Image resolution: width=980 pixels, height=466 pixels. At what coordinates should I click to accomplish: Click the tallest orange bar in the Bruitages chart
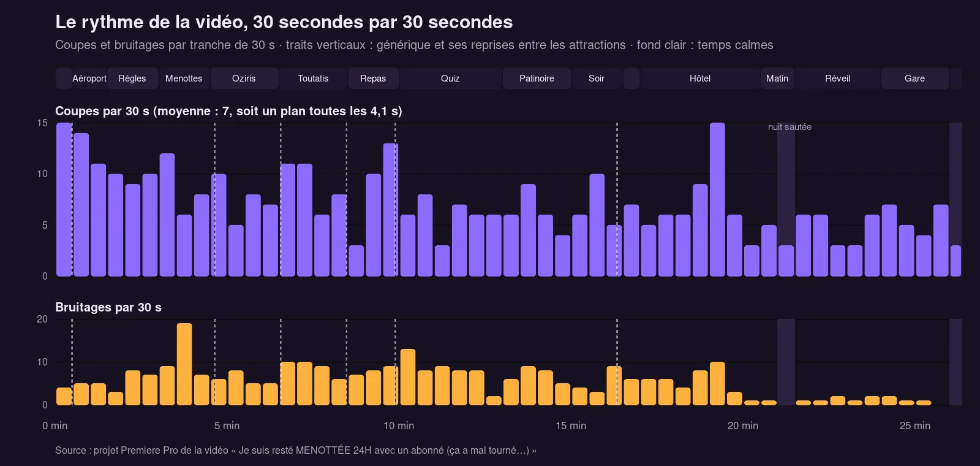click(x=184, y=364)
